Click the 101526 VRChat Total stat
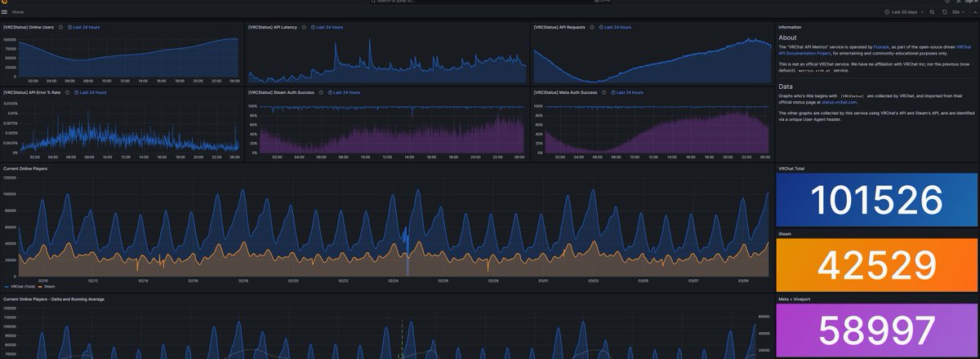The height and width of the screenshot is (359, 980). (x=876, y=200)
